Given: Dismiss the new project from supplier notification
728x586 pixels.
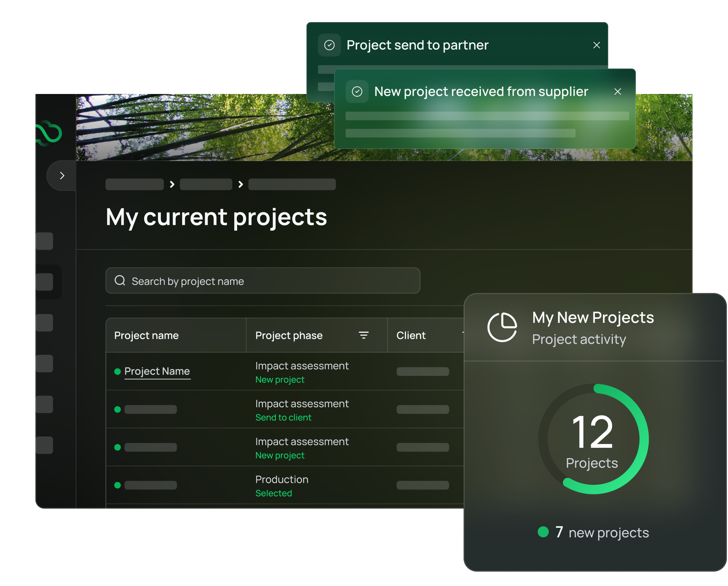Looking at the screenshot, I should 618,91.
